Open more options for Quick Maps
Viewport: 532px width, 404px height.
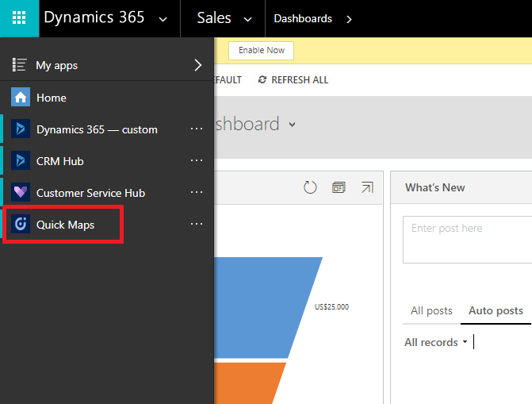(197, 224)
